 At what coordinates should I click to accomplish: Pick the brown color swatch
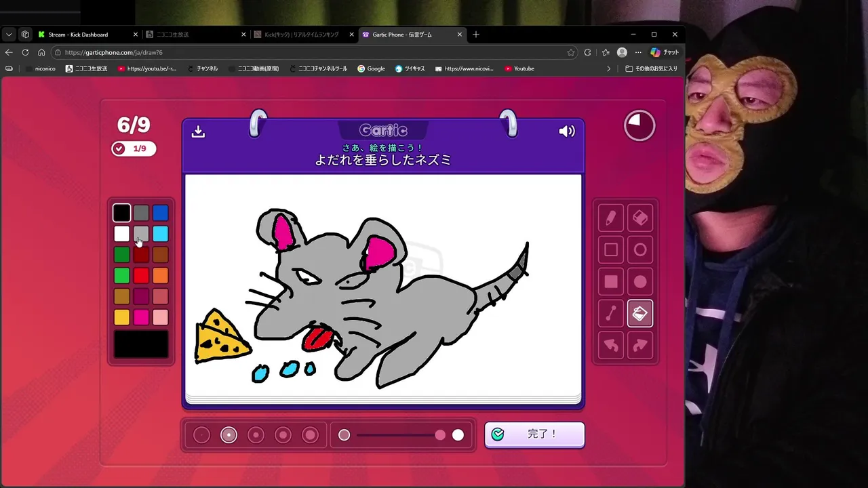point(160,255)
